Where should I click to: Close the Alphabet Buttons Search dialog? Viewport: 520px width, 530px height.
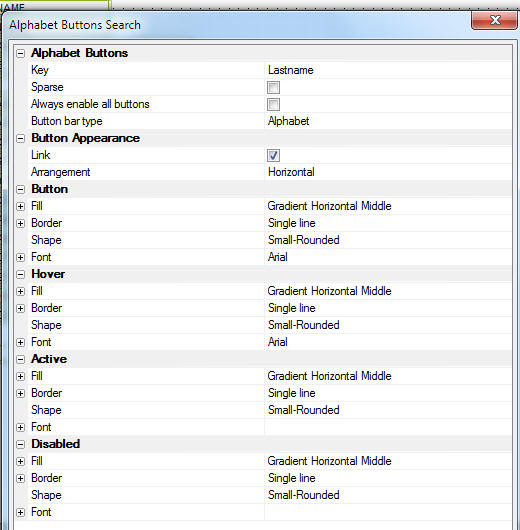pyautogui.click(x=494, y=21)
